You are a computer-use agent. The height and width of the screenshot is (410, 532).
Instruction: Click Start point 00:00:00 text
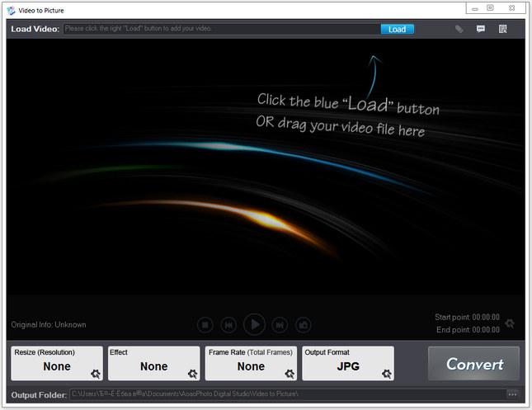coord(467,317)
